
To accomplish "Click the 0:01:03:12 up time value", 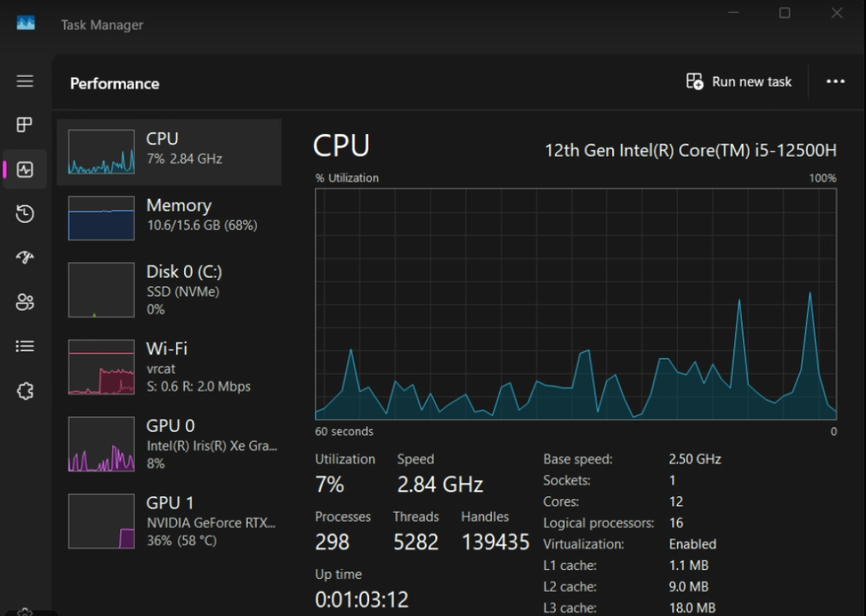I will (x=361, y=599).
